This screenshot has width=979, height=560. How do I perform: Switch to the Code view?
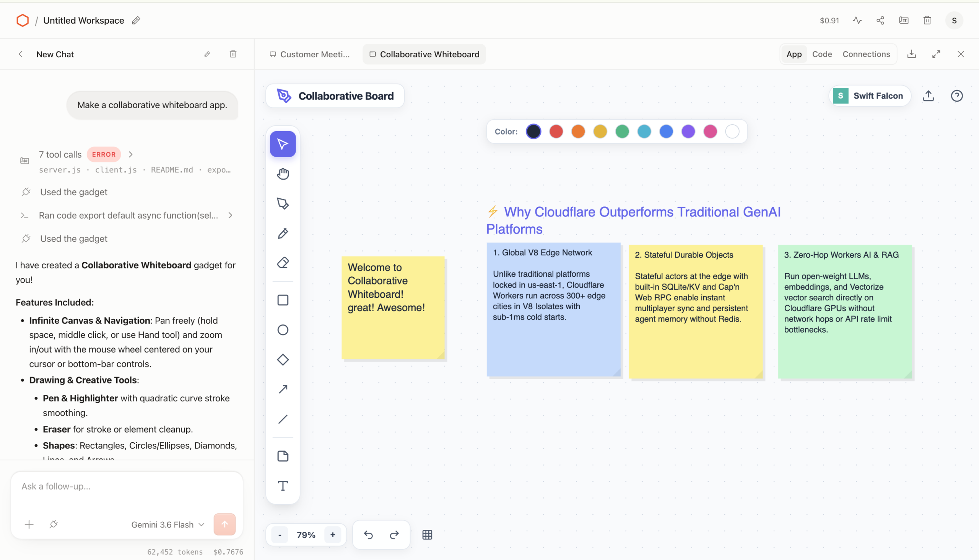coord(822,54)
